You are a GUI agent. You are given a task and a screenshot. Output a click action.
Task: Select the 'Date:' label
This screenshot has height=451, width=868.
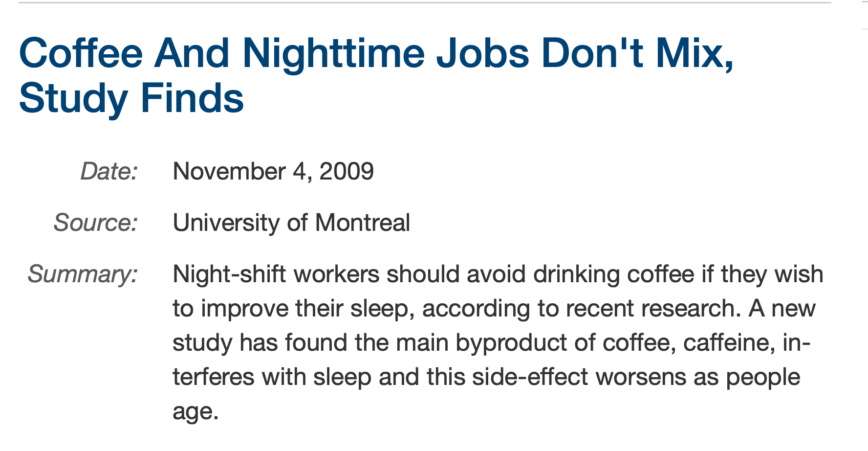coord(109,172)
